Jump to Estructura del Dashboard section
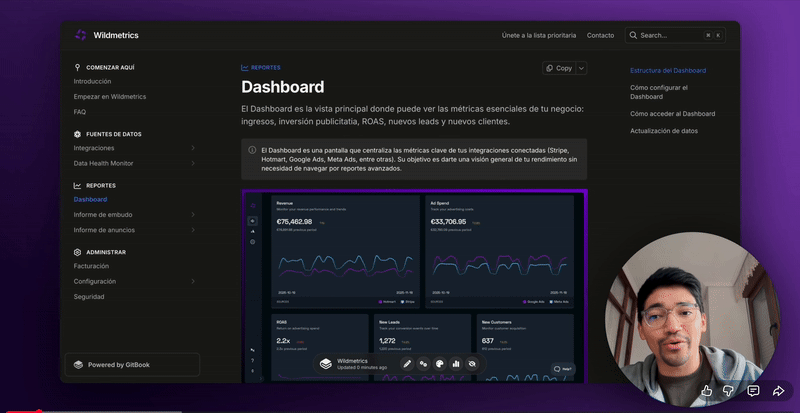The image size is (800, 413). coord(668,70)
